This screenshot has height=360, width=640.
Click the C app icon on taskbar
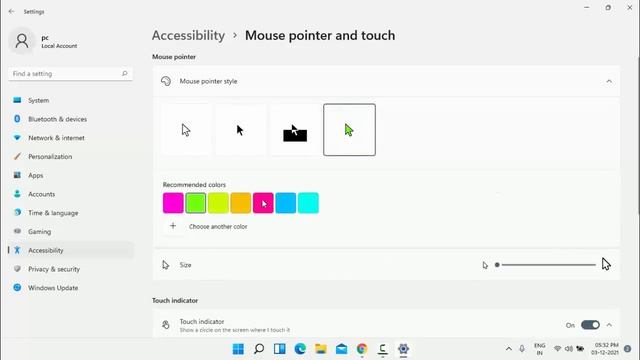coord(382,349)
